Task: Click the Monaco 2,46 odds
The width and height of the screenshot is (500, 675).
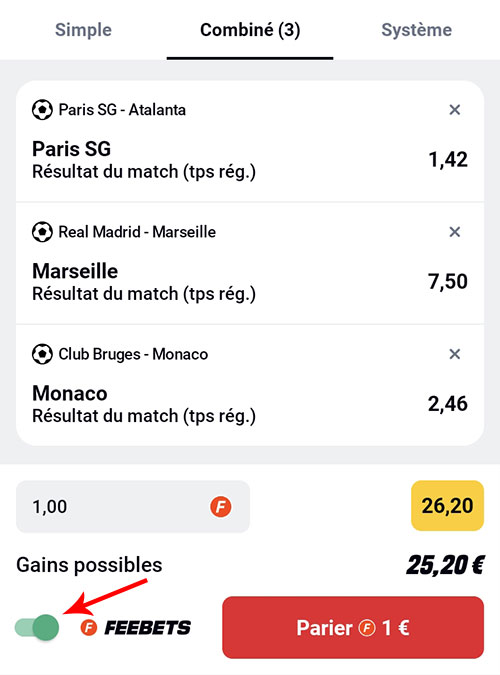Action: click(x=448, y=404)
